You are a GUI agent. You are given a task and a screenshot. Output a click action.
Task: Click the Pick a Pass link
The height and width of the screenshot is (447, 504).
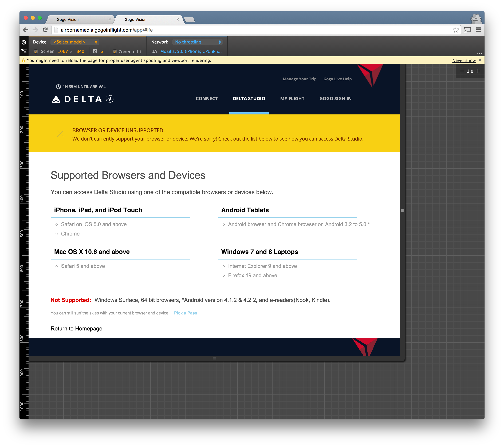coord(185,313)
